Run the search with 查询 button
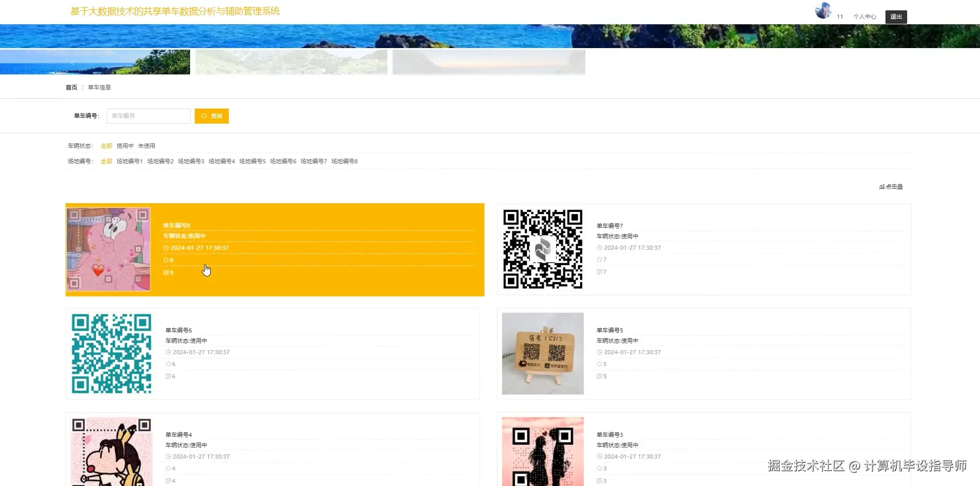Screen dimensions: 980x486 pos(212,116)
